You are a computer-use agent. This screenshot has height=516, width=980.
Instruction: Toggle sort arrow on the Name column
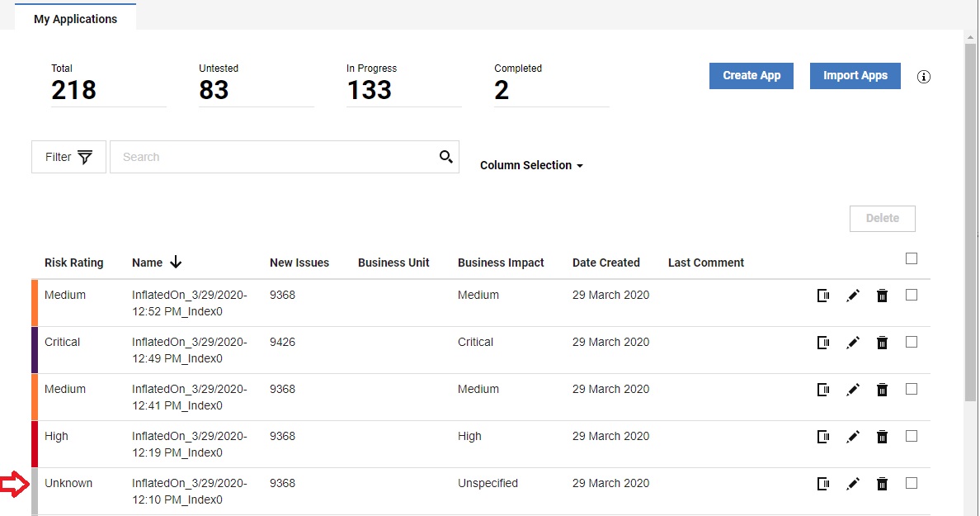[176, 263]
